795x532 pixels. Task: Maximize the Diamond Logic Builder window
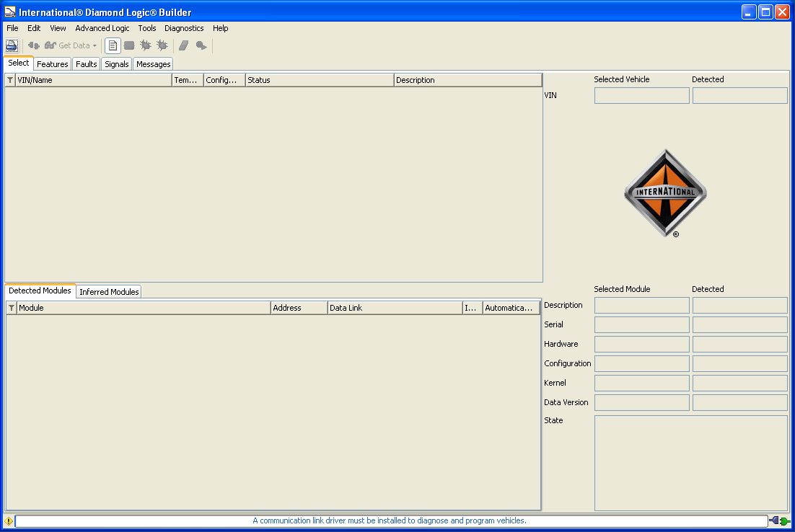765,12
